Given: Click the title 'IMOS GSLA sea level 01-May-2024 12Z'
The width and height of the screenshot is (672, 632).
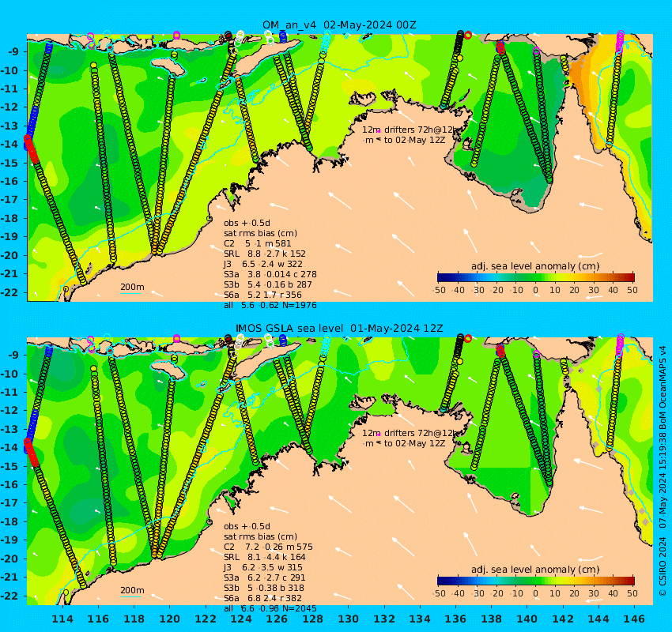Looking at the screenshot, I should point(339,329).
